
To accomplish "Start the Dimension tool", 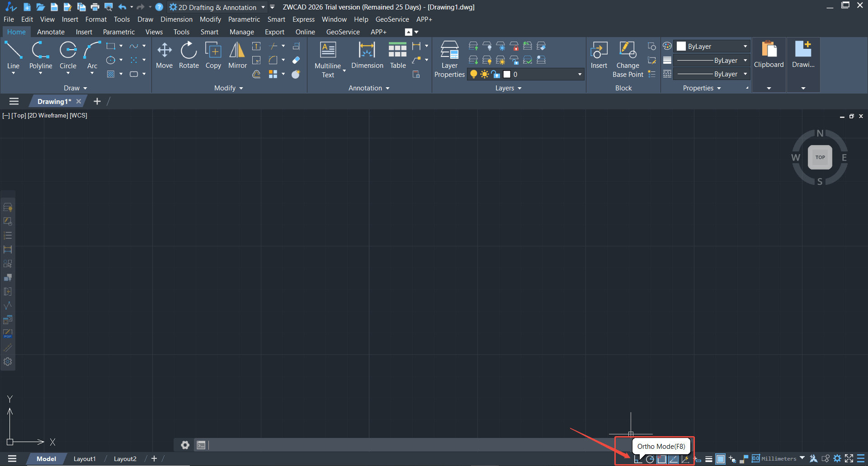I will (367, 55).
